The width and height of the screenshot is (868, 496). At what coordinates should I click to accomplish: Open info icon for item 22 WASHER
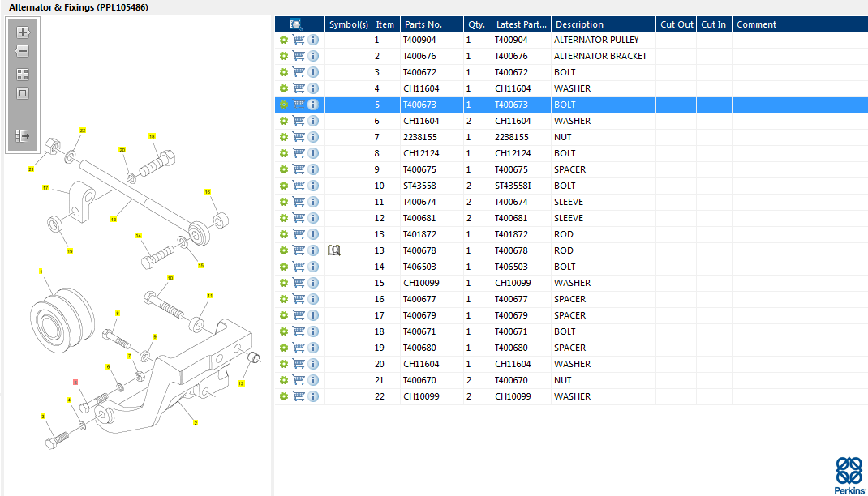[x=313, y=396]
